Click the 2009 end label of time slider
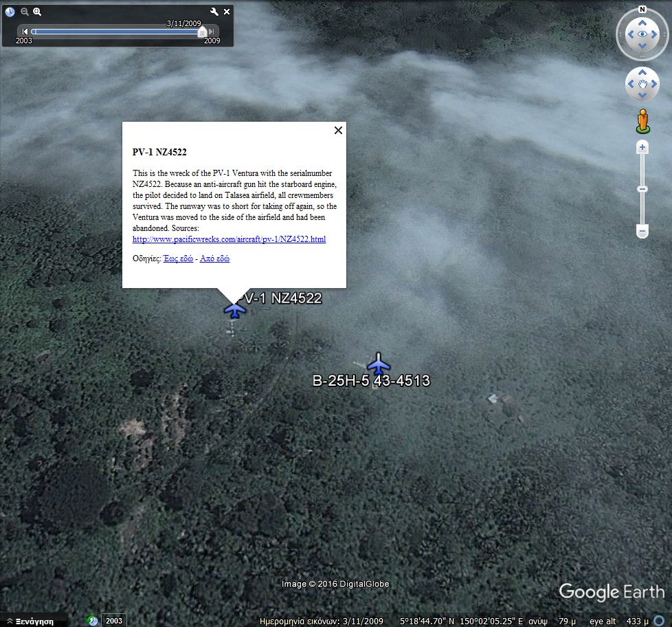Viewport: 672px width, 627px height. point(212,41)
